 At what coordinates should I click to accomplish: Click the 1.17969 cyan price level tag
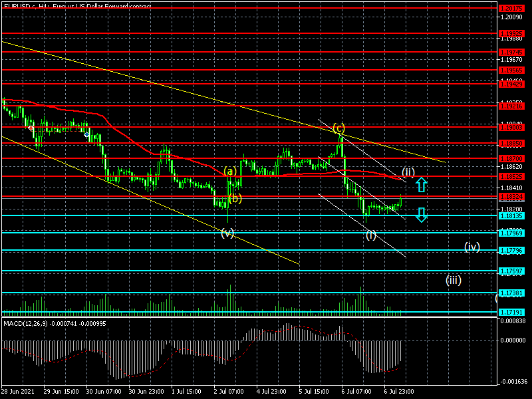pos(511,233)
